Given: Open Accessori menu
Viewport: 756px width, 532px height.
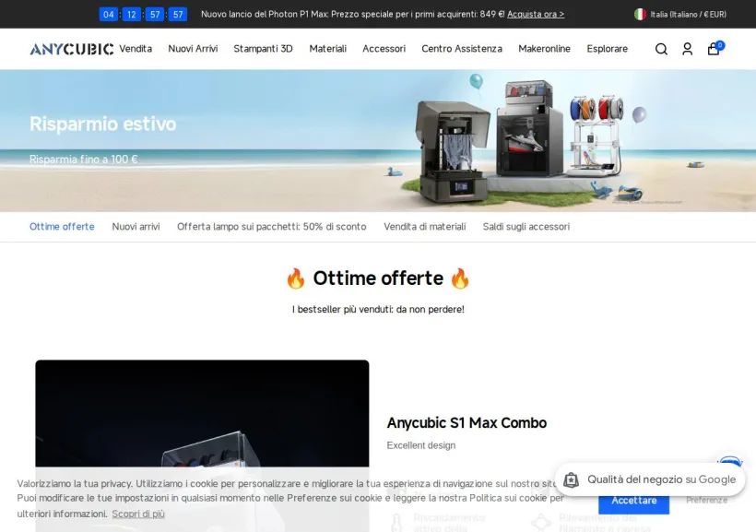Looking at the screenshot, I should pyautogui.click(x=384, y=49).
